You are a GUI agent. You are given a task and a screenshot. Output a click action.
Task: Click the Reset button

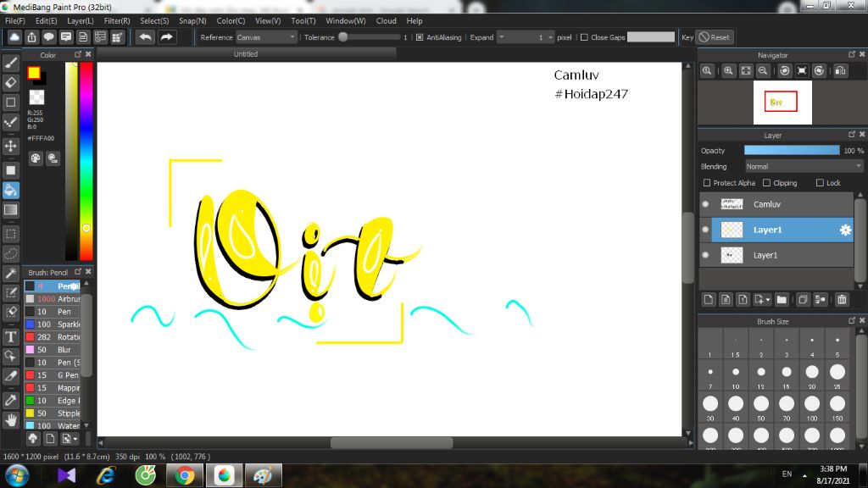pos(715,37)
